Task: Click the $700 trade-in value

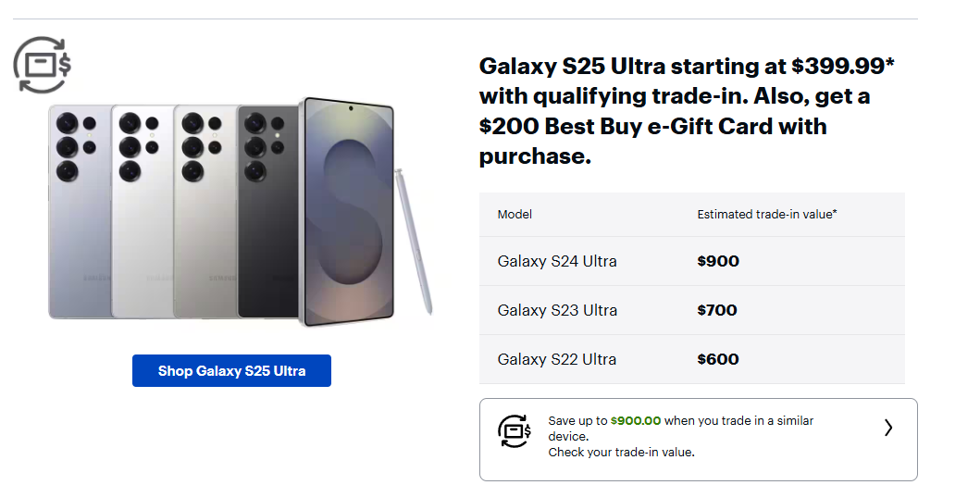Action: click(x=717, y=310)
